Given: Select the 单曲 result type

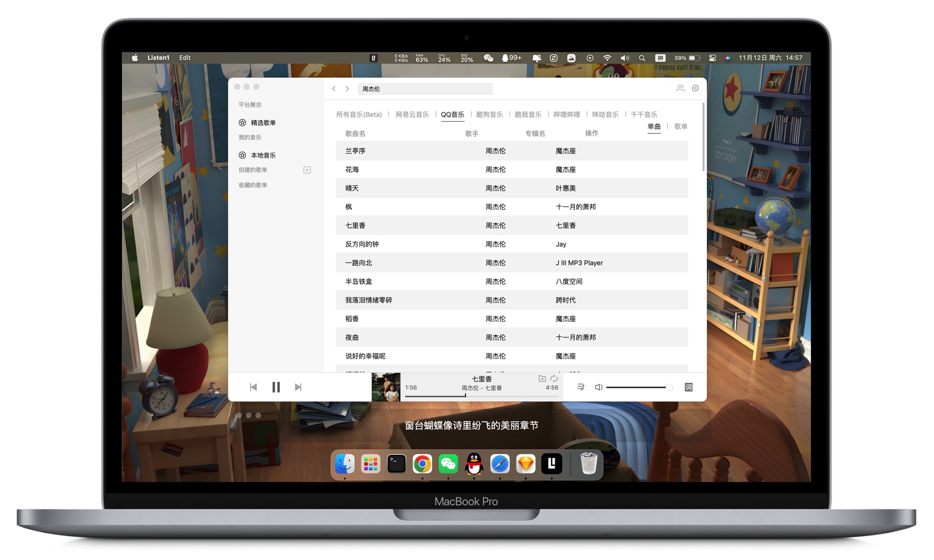Looking at the screenshot, I should [x=654, y=126].
